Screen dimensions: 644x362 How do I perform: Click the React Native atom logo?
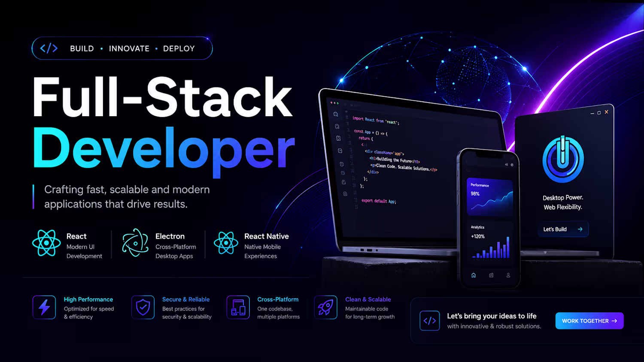226,243
